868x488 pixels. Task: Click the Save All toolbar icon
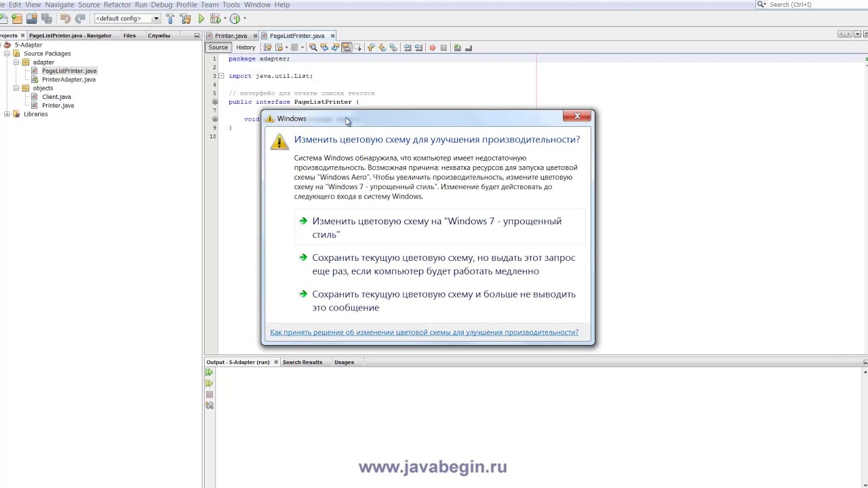pyautogui.click(x=46, y=19)
